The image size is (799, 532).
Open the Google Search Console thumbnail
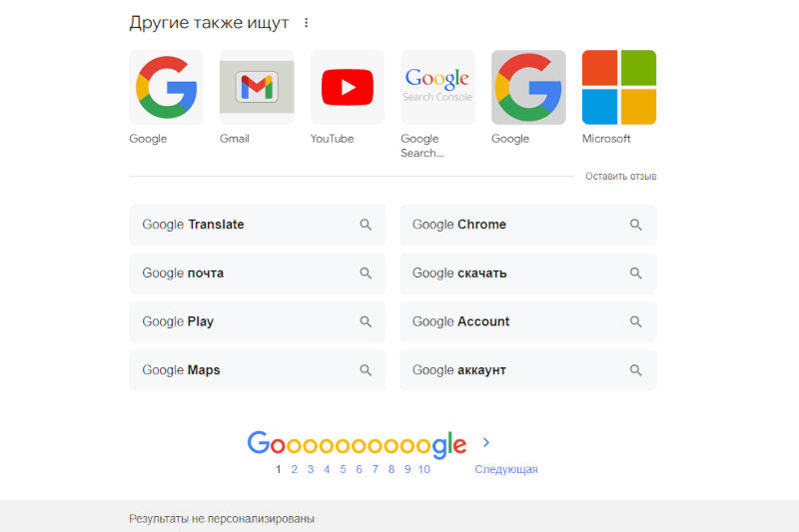click(x=437, y=88)
